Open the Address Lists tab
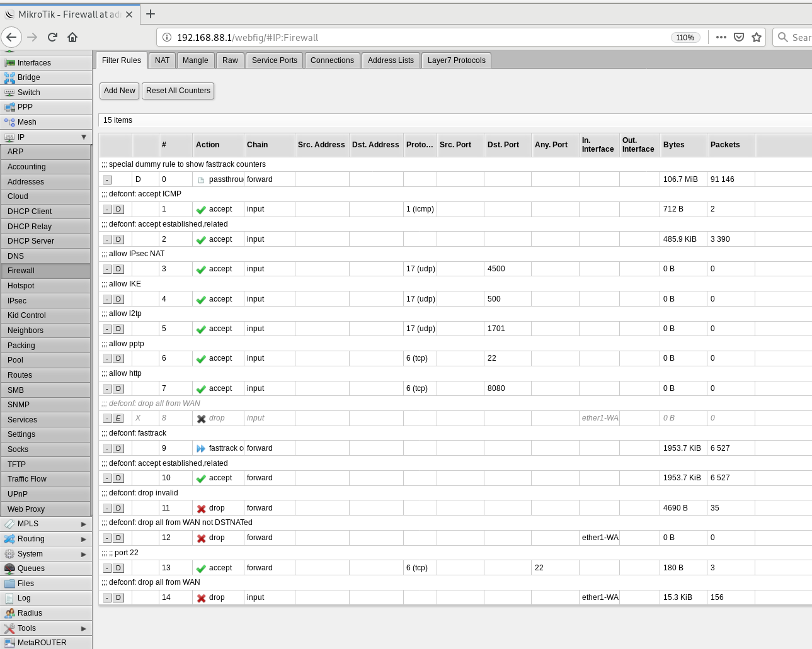 tap(391, 60)
